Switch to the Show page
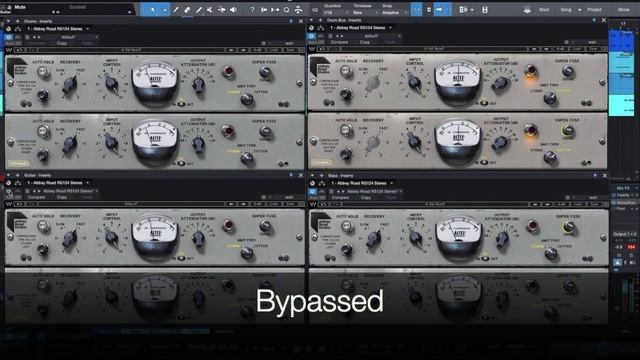This screenshot has width=640, height=360. click(623, 9)
